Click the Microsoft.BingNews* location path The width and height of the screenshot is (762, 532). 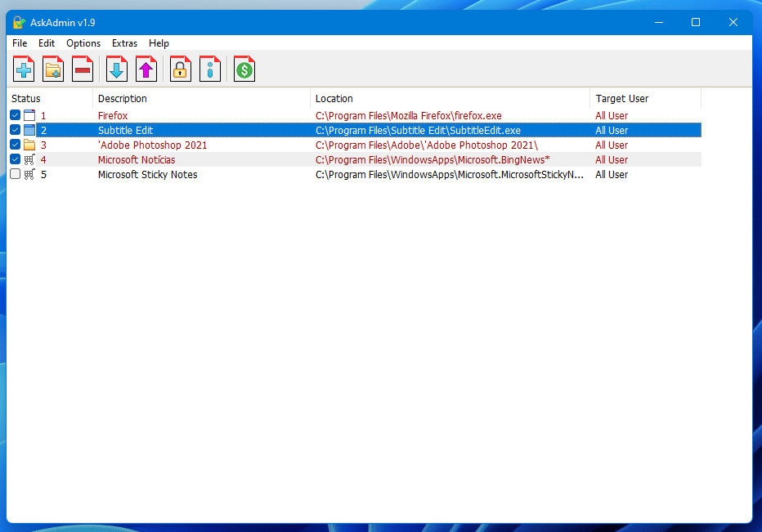pos(433,160)
